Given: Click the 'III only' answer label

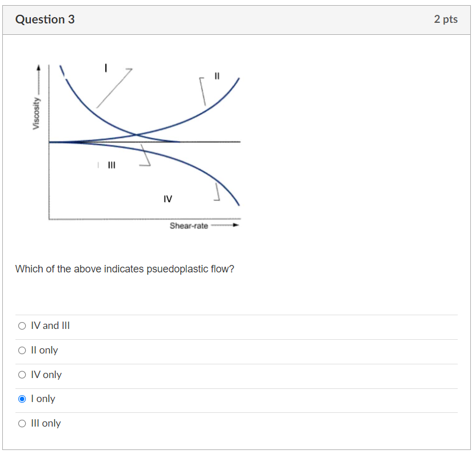Looking at the screenshot, I should point(46,423).
